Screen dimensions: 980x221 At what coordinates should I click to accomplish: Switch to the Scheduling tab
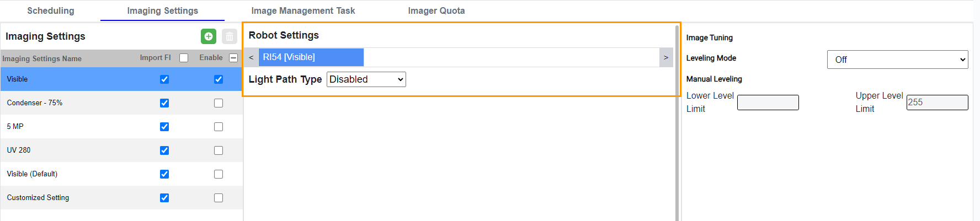[51, 10]
